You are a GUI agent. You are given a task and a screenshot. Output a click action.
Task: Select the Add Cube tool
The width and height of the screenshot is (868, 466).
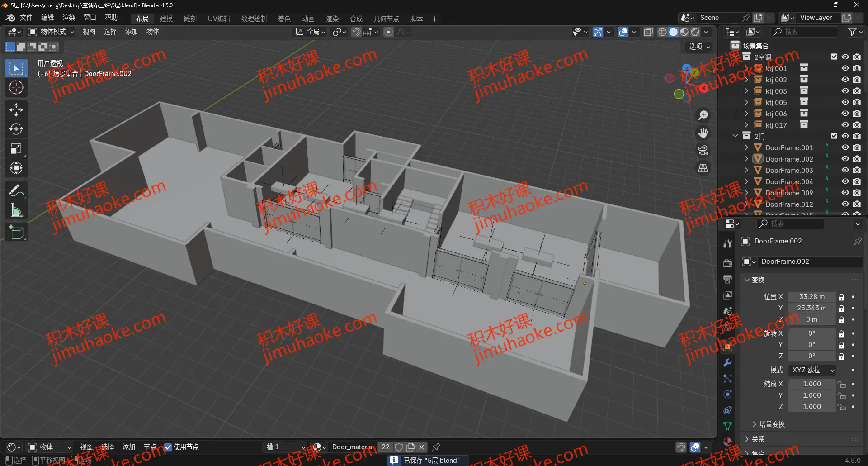16,233
